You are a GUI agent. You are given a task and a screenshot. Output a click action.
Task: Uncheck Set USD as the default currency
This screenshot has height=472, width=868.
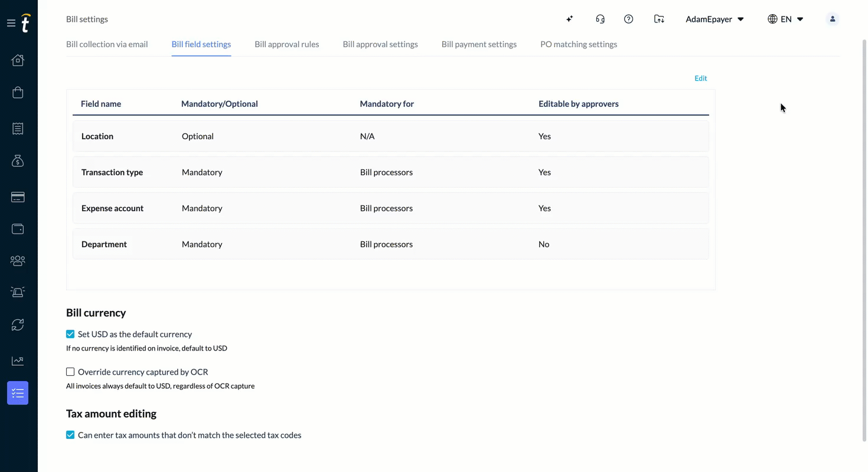tap(70, 334)
